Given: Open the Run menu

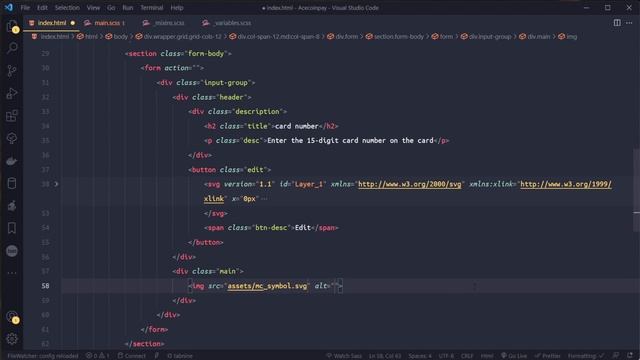Looking at the screenshot, I should coord(128,8).
